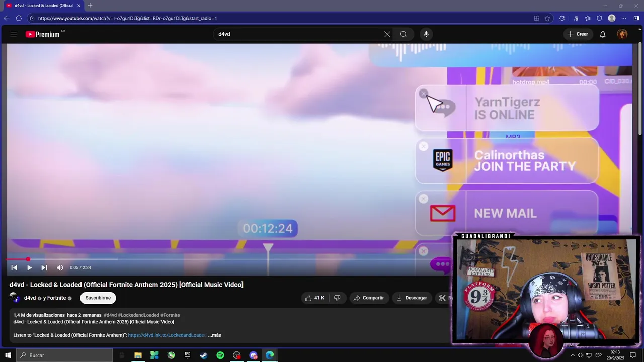Show hidden system tray icons
This screenshot has width=644, height=362.
tap(572, 355)
